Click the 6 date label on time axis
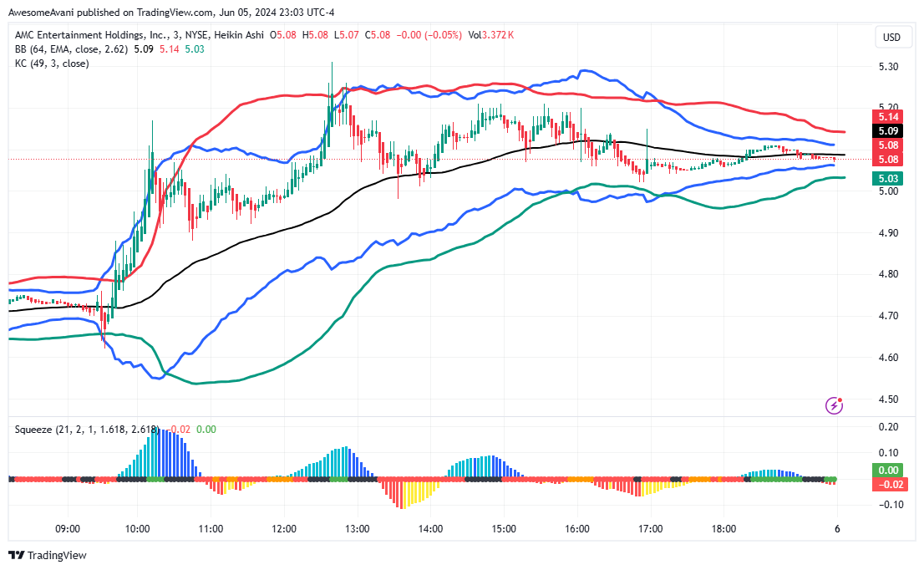The image size is (924, 570). coord(837,529)
